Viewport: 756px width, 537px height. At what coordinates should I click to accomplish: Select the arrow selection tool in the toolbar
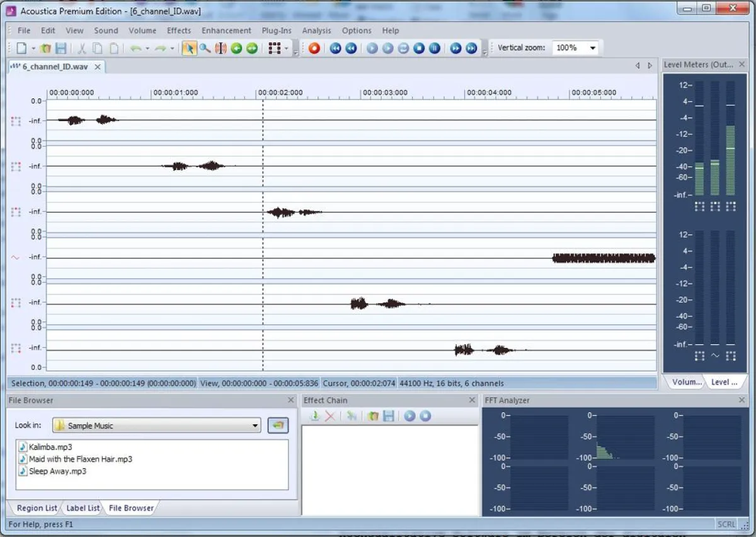(x=190, y=48)
